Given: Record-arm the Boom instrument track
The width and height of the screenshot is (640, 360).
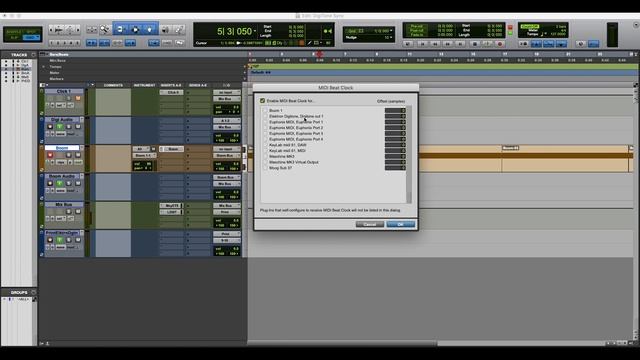Looking at the screenshot, I should (50, 155).
